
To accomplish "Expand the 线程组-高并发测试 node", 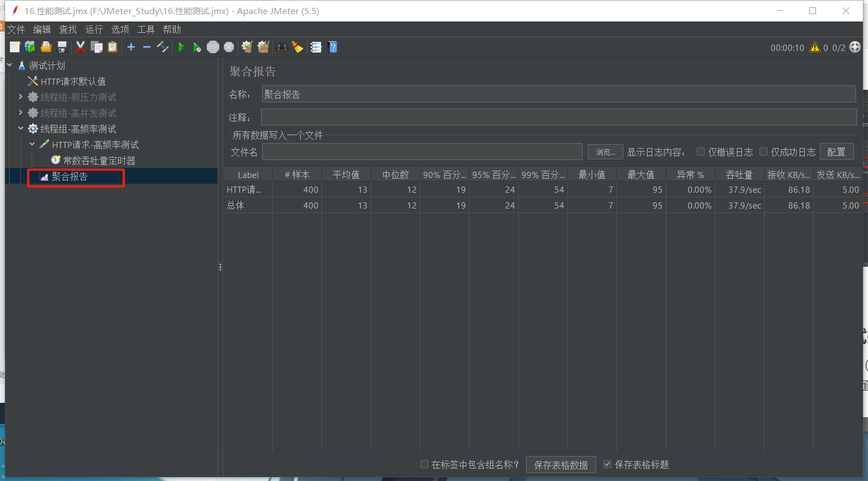I will click(x=21, y=112).
